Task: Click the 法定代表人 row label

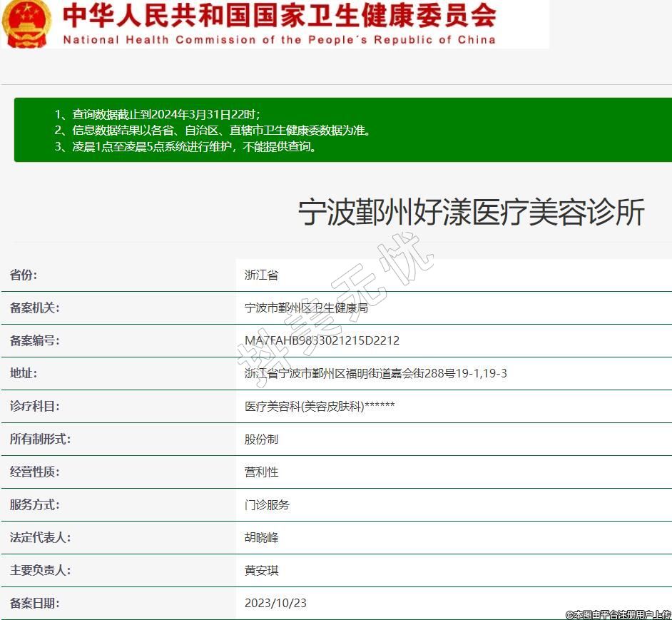Action: tap(40, 538)
